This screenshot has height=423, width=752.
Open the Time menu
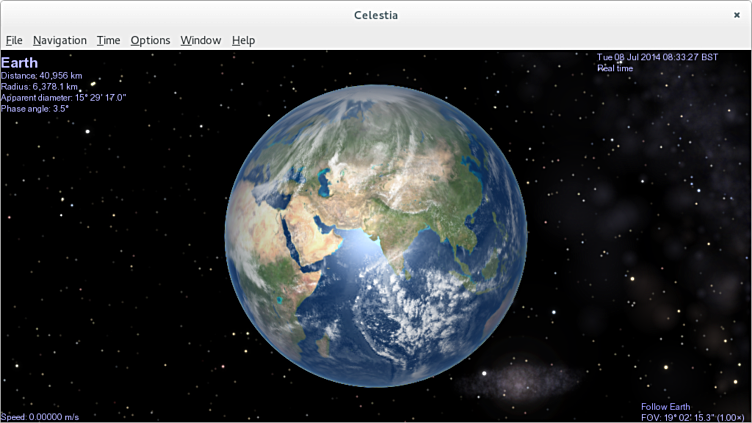coord(108,40)
